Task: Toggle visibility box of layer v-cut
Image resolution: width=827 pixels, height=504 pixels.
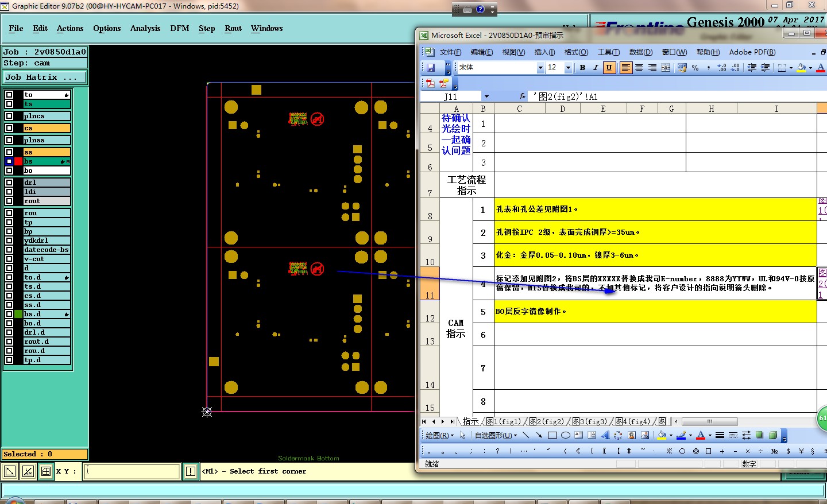Action: click(9, 259)
